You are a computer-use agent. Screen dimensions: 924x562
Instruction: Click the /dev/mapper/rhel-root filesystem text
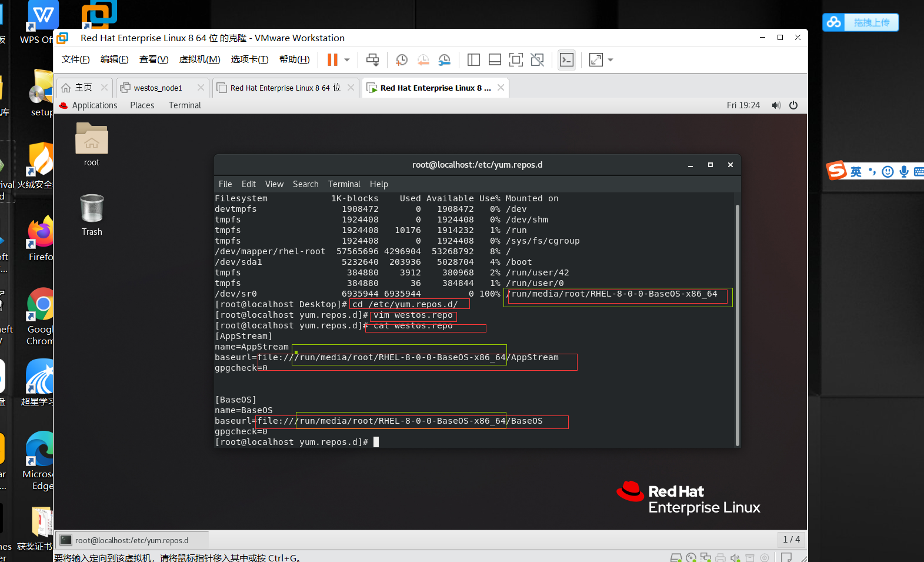point(270,251)
